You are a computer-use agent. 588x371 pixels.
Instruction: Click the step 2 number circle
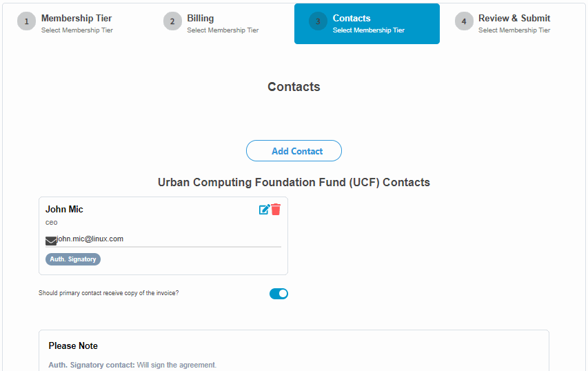click(x=172, y=21)
